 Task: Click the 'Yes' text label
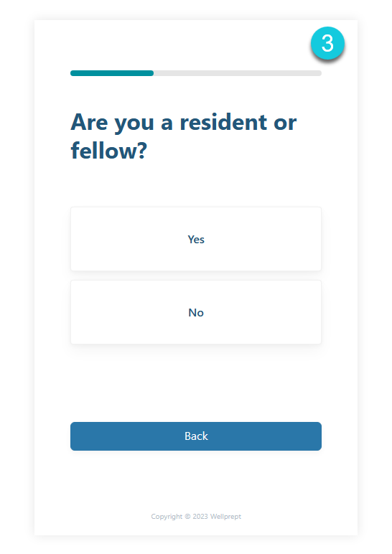(x=196, y=239)
